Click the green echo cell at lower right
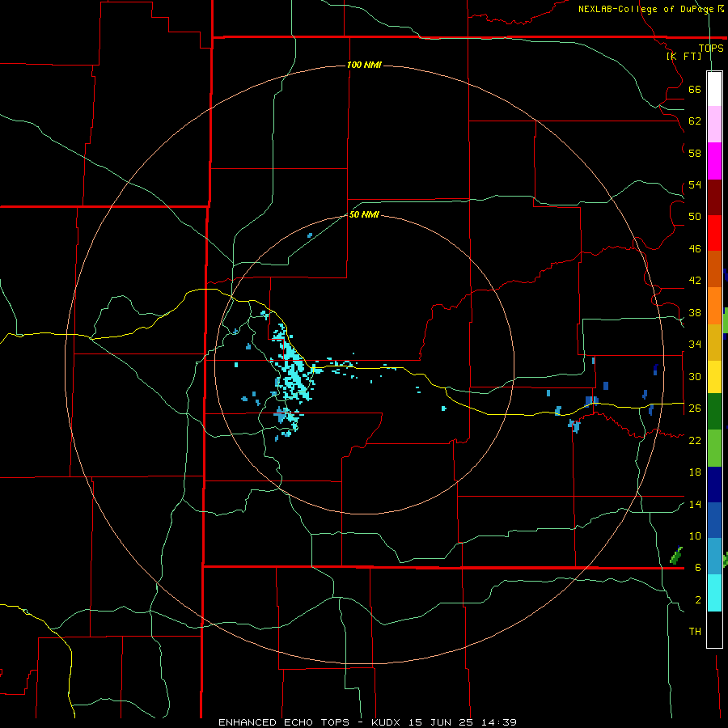This screenshot has height=728, width=728. tap(676, 555)
